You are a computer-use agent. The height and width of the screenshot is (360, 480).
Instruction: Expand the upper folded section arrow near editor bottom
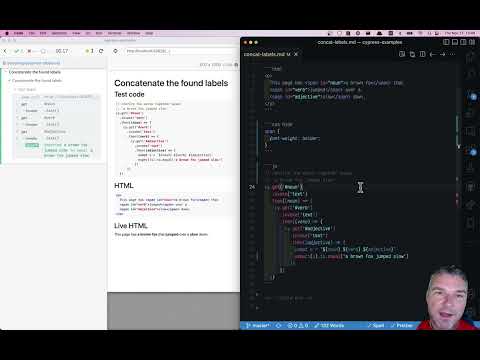pos(257,294)
